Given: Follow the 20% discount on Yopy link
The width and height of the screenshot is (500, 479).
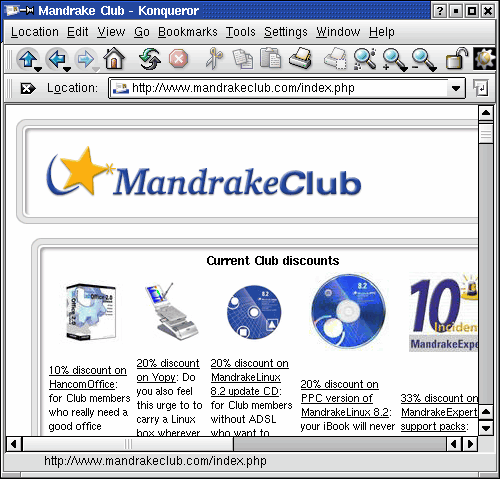Looking at the screenshot, I should click(x=168, y=370).
